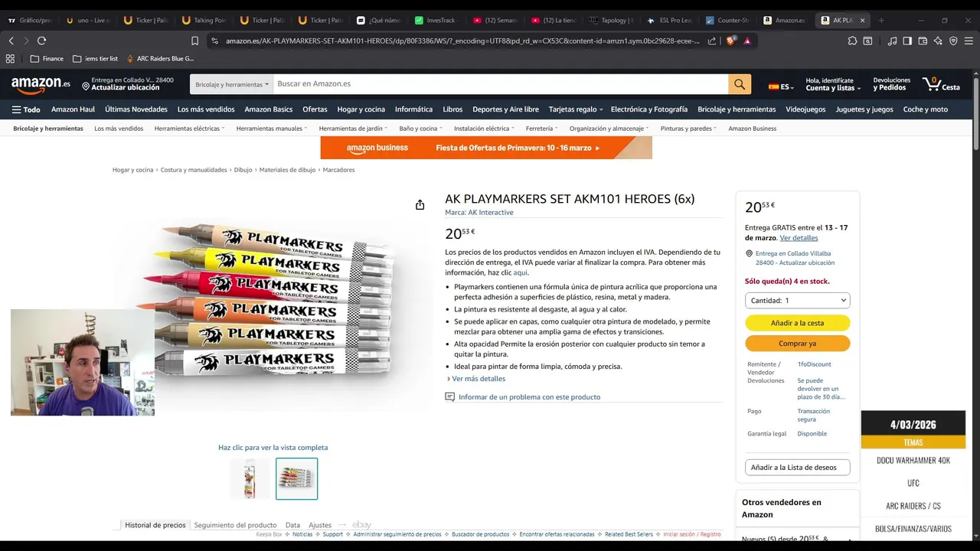Screen dimensions: 980x551
Task: Open the iems tier list bookmark folder
Action: [x=95, y=58]
